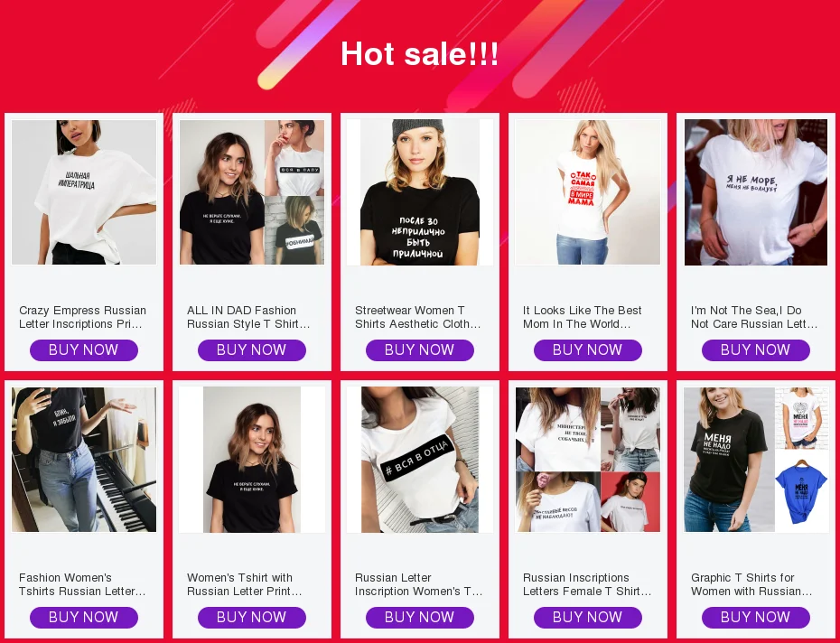
Task: Click BUY NOW for Graphic T Shirts for Women
Action: 756,618
